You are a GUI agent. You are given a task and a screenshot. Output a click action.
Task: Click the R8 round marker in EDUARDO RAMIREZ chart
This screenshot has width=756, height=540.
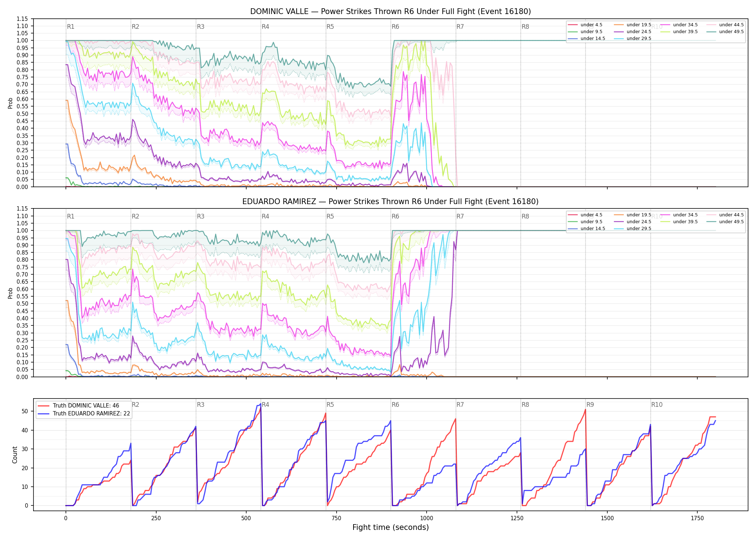pos(525,216)
